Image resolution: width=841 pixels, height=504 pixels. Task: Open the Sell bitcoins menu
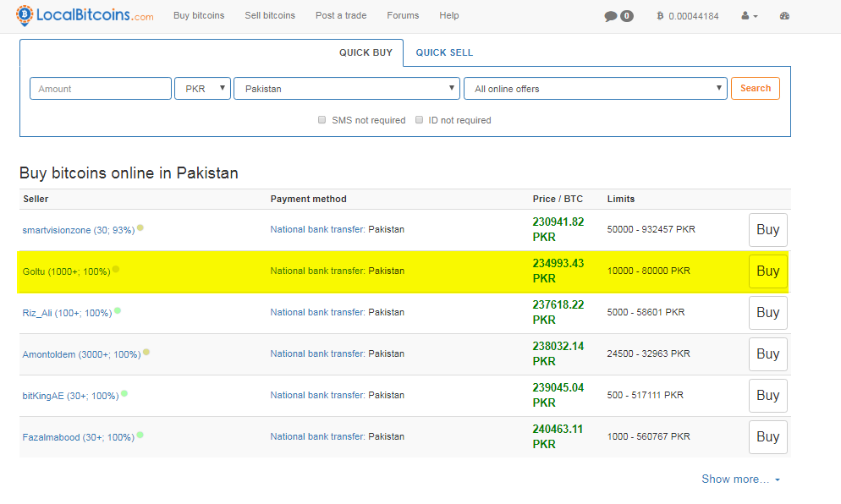pos(270,15)
